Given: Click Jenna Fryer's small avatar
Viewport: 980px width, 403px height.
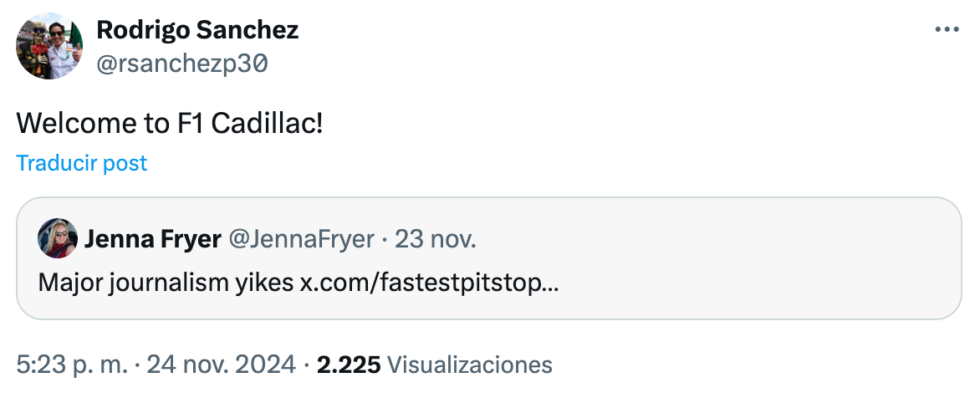Looking at the screenshot, I should pos(58,239).
